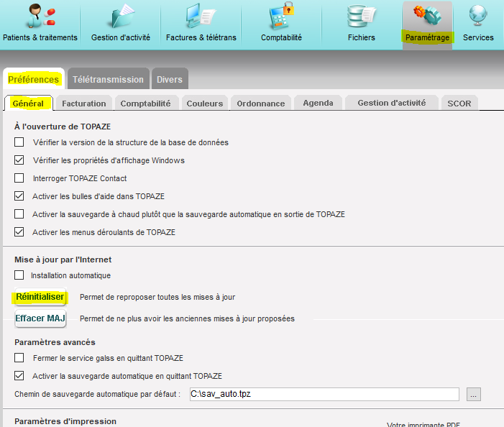The width and height of the screenshot is (504, 427).
Task: Uncheck Vérifier les propriétés d'affichage Windows
Action: 19,160
